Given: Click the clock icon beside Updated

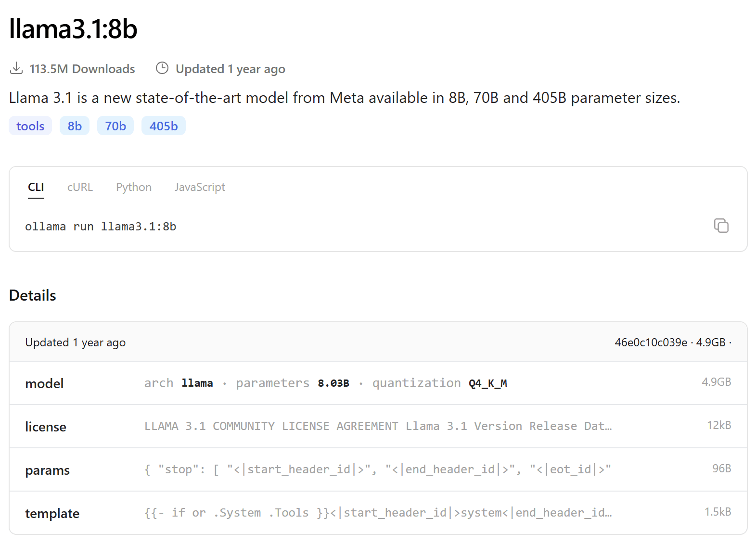Looking at the screenshot, I should point(162,68).
